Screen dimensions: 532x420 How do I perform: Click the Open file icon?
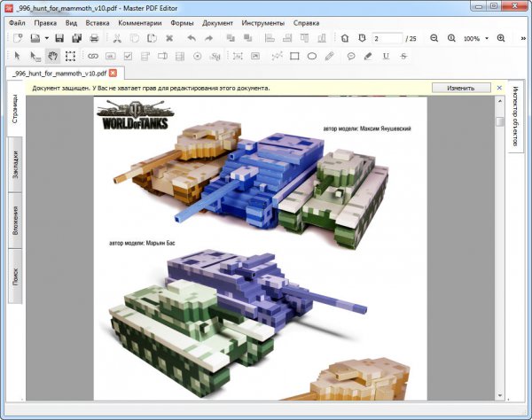(35, 38)
